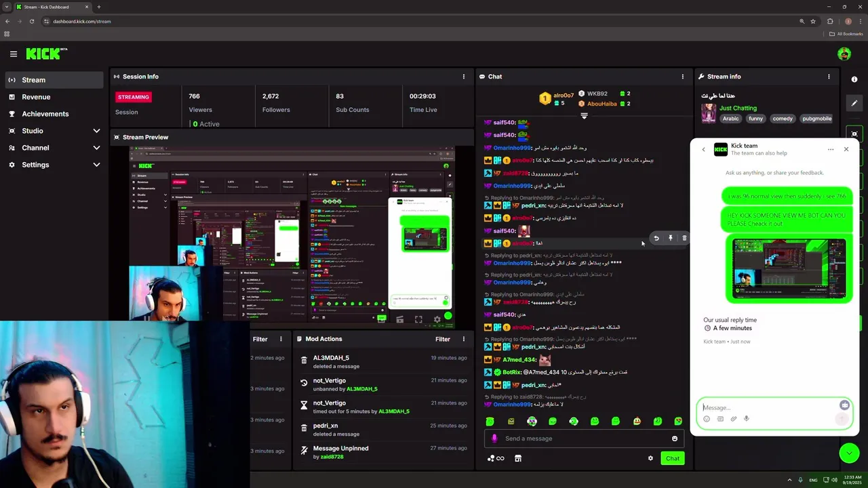This screenshot has width=868, height=488.
Task: Click the comedy stream tag
Action: (x=783, y=119)
